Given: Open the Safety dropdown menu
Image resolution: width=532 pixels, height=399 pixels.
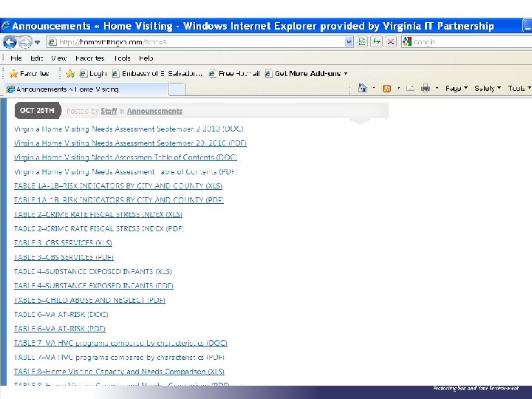Looking at the screenshot, I should (488, 89).
